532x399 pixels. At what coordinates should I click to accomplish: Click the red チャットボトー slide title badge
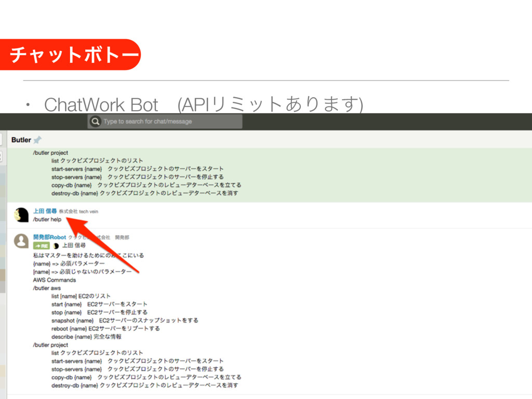[71, 55]
